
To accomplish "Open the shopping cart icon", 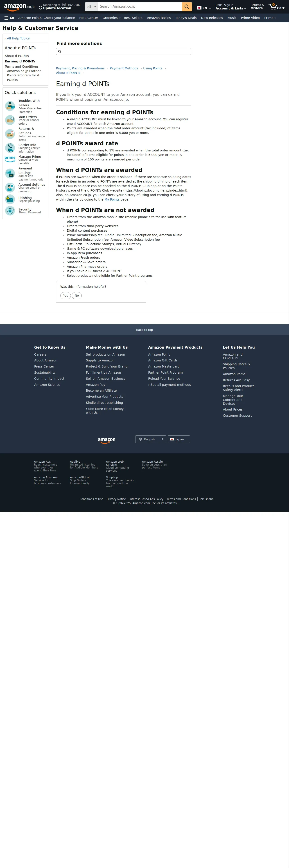I will [277, 7].
